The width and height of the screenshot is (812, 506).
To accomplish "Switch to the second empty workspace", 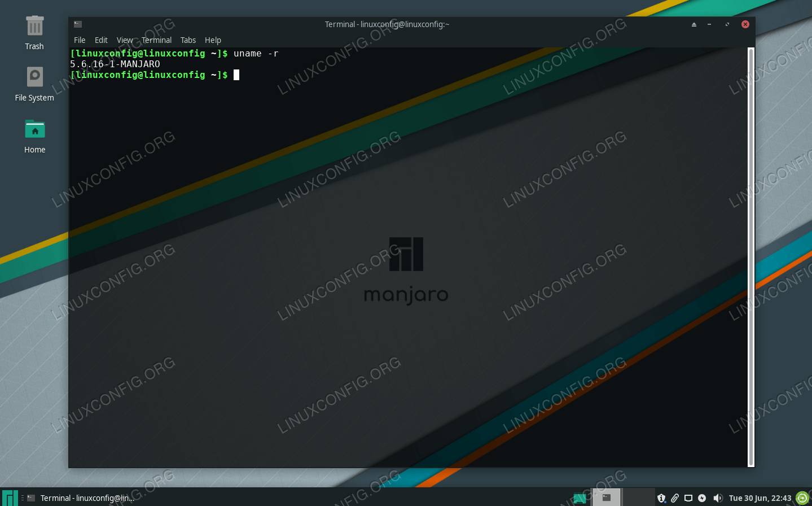I will pos(638,498).
